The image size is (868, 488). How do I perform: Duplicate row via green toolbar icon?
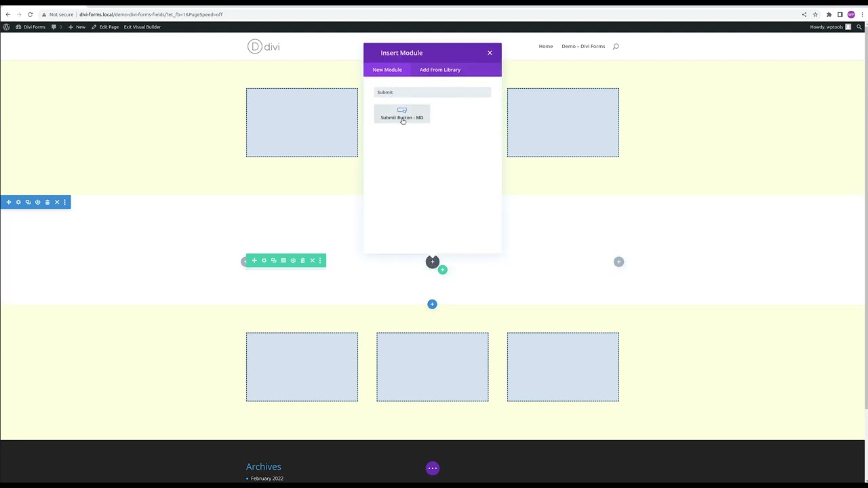click(x=273, y=260)
